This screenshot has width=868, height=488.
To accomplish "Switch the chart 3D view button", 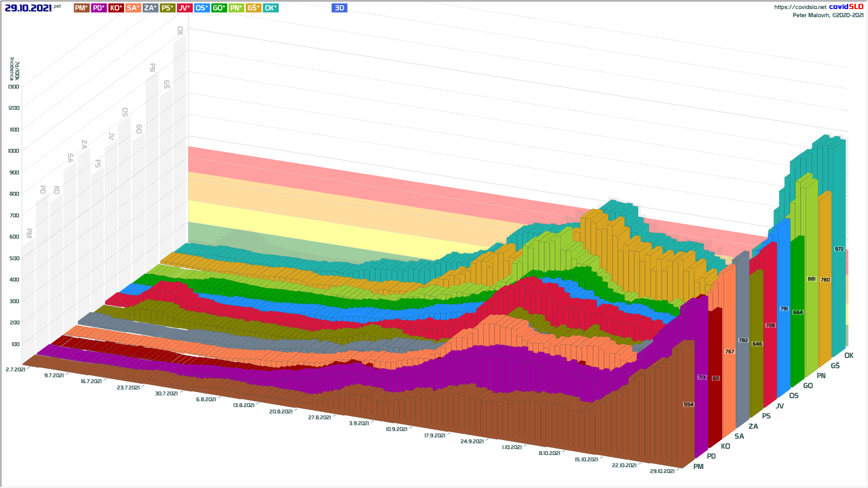I will (339, 8).
